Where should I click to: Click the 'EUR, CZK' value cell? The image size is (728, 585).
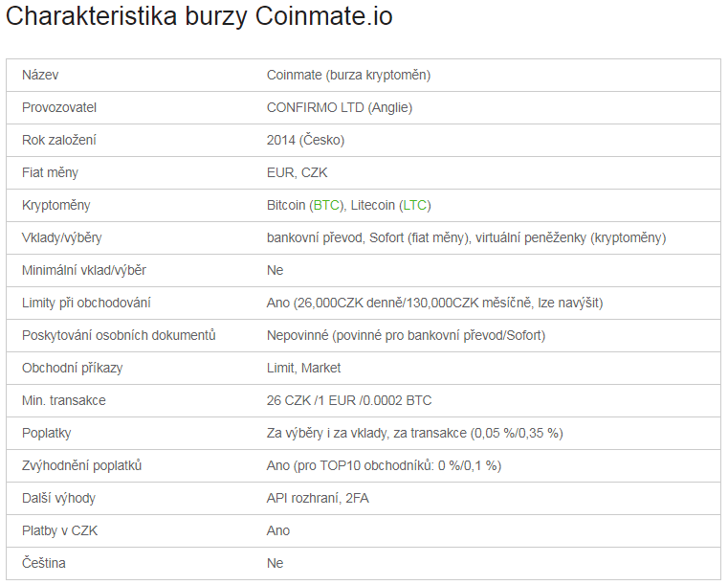298,173
